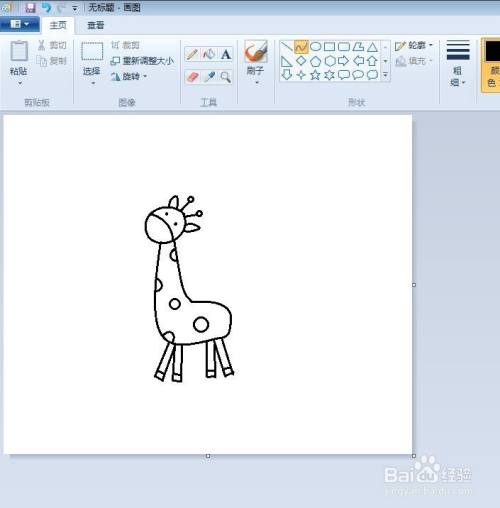Image resolution: width=500 pixels, height=508 pixels.
Task: Click the 复制 copy button
Action: pos(52,61)
